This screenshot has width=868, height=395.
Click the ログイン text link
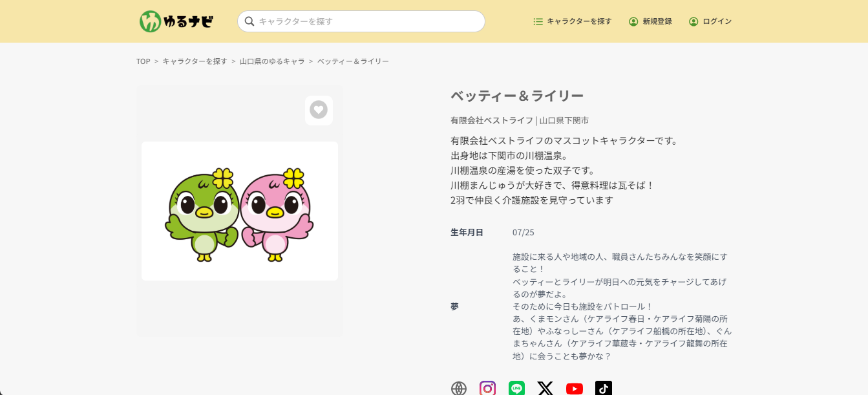click(x=717, y=21)
